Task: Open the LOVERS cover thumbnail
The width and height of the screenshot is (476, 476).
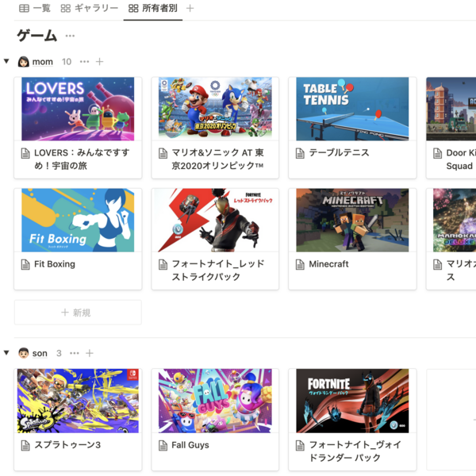Action: [x=78, y=109]
